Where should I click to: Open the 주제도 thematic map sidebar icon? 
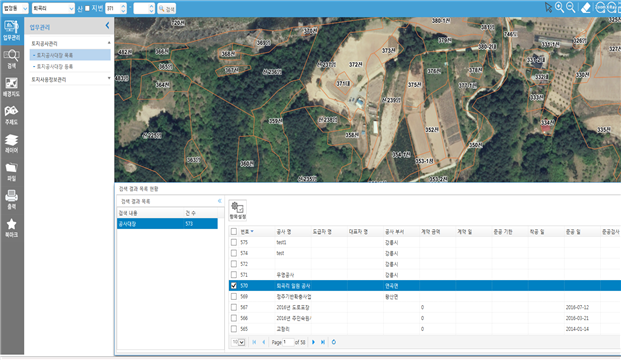pyautogui.click(x=11, y=115)
